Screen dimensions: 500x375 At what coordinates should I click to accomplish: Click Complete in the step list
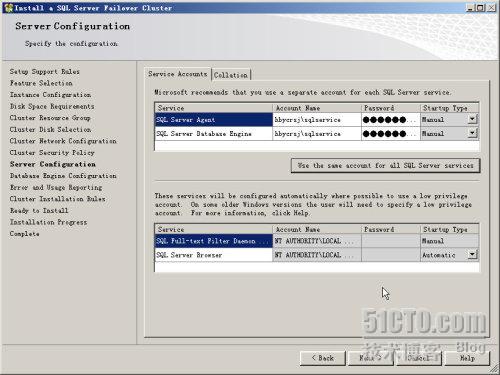click(24, 234)
